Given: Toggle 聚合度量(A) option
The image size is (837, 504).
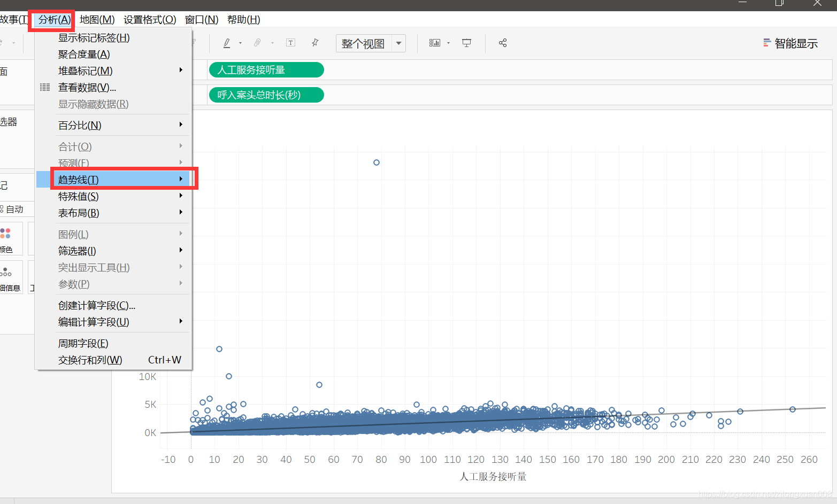Looking at the screenshot, I should 113,55.
